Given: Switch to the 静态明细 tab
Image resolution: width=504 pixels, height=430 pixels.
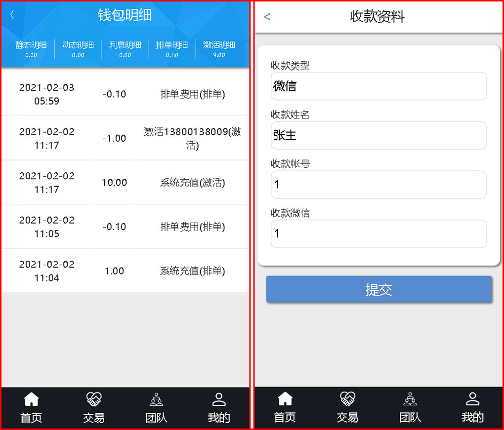Looking at the screenshot, I should 31,48.
